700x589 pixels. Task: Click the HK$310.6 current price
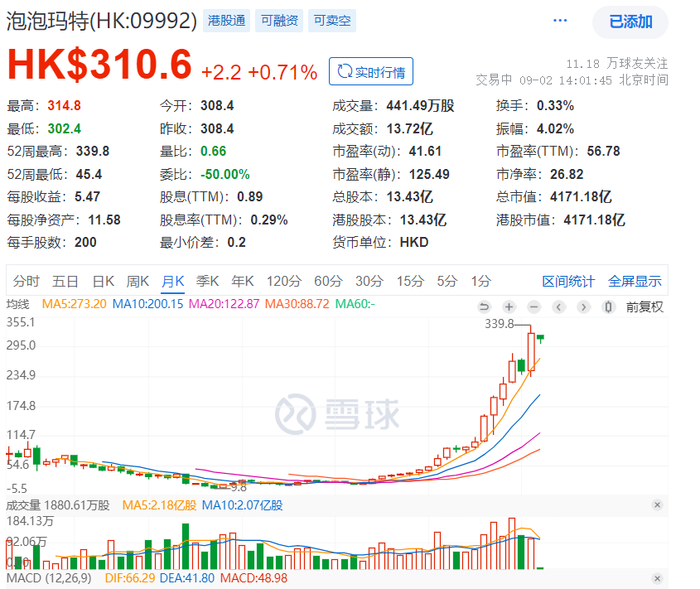(99, 65)
